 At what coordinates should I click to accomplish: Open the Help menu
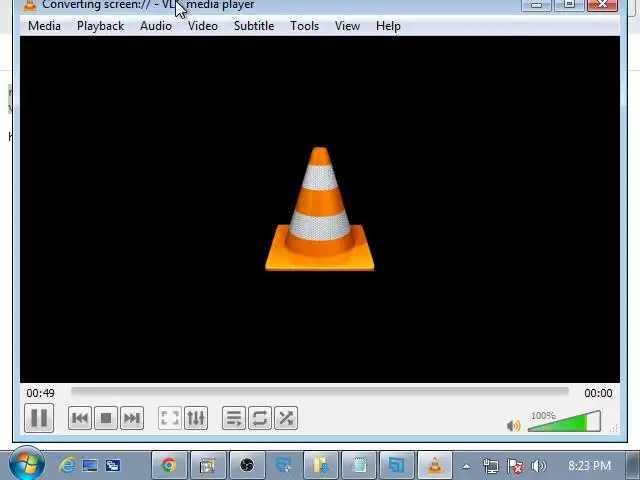[x=388, y=26]
